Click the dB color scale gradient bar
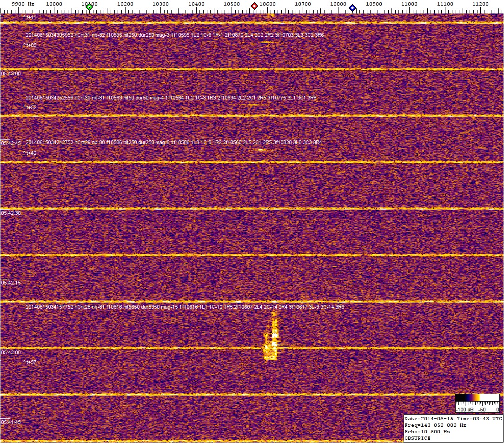Screen dimensions: 504x443 click(x=478, y=397)
